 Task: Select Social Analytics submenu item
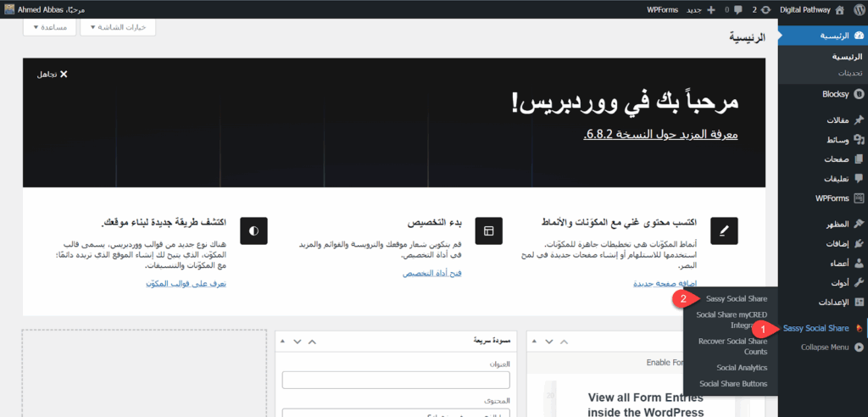click(x=742, y=368)
